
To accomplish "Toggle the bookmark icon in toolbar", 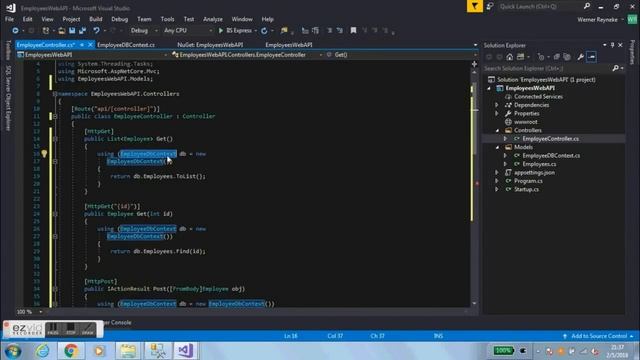I will point(353,31).
